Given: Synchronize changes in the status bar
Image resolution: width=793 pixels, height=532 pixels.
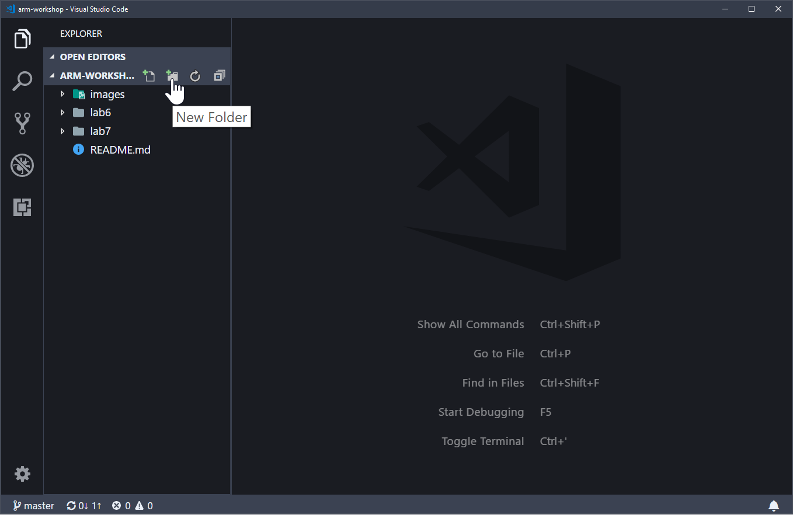Looking at the screenshot, I should (x=84, y=506).
